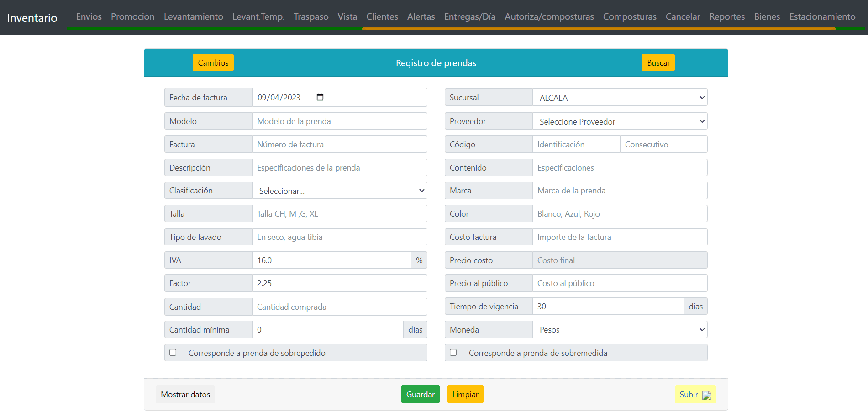
Task: Navigate to the Estacionamiento section
Action: (822, 16)
